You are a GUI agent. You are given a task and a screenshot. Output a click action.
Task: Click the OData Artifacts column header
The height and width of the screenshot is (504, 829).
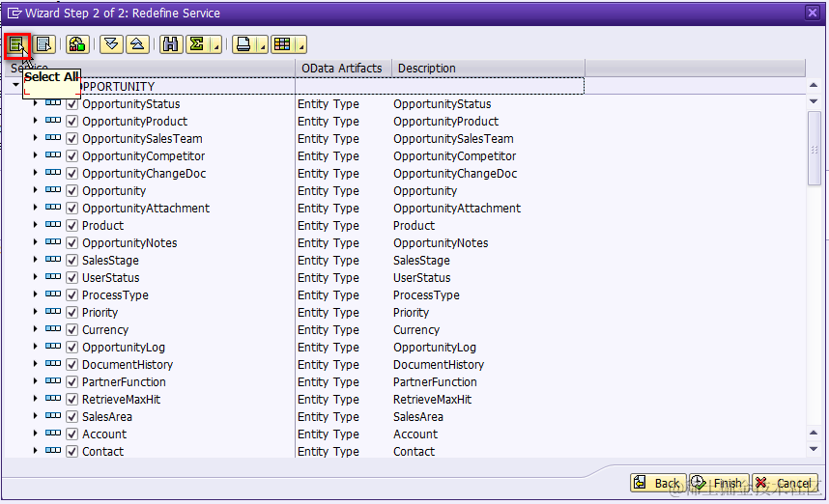click(343, 69)
